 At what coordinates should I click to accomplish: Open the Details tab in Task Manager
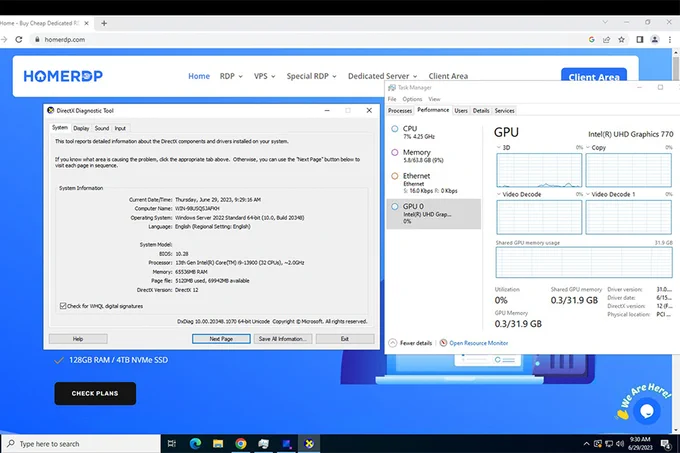point(481,111)
